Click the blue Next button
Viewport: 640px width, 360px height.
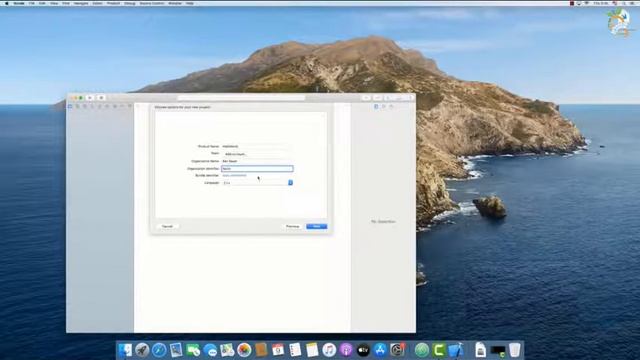(317, 226)
